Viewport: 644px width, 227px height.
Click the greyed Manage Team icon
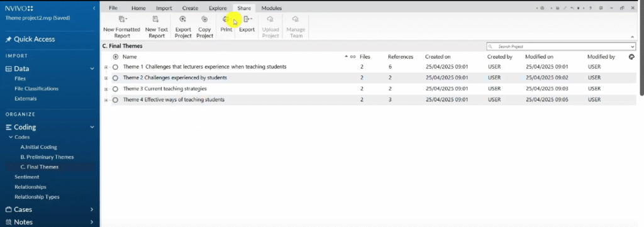(x=296, y=19)
